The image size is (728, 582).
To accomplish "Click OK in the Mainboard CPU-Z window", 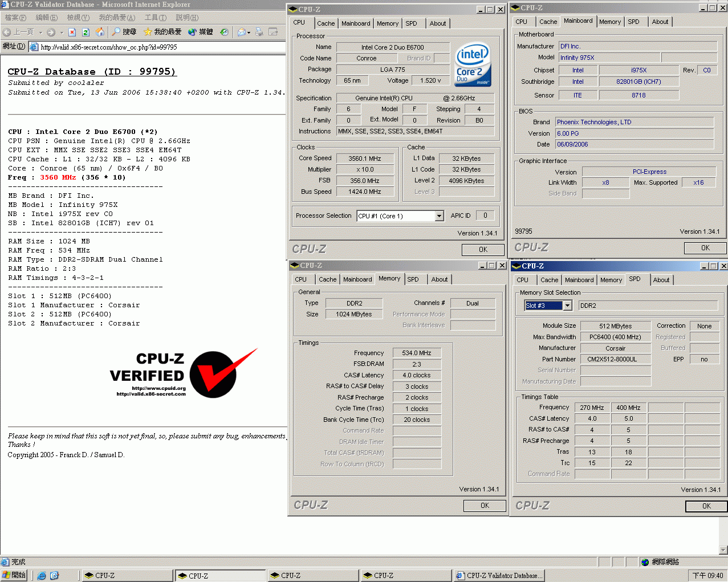I will tap(705, 248).
